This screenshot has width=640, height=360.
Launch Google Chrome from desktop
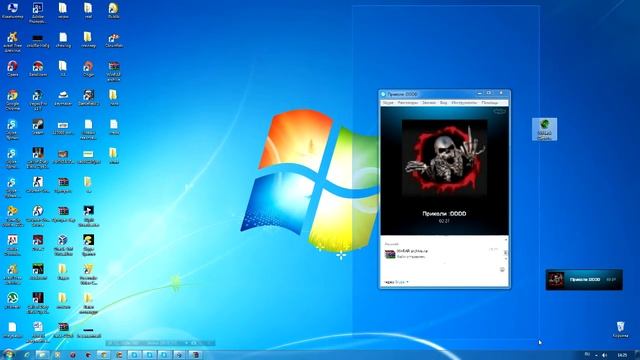point(12,100)
